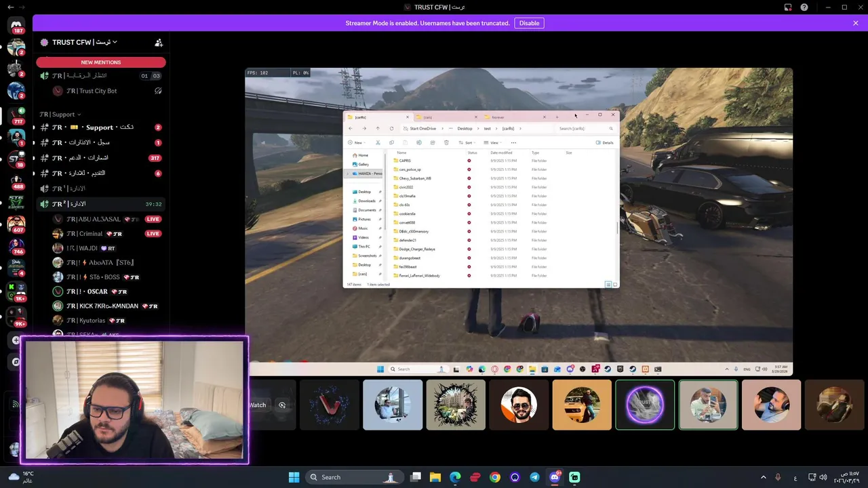Switch to the [cars] tab in streamed Explorer
The width and height of the screenshot is (868, 488).
(x=446, y=117)
